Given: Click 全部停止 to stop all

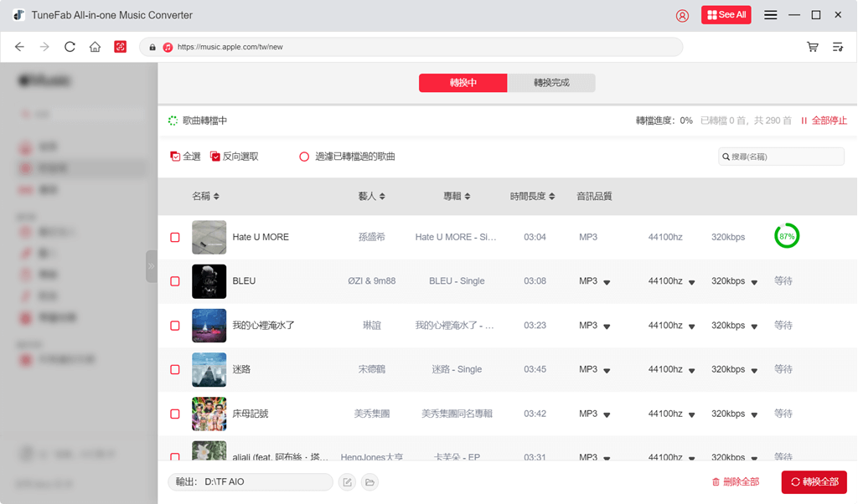Looking at the screenshot, I should (x=824, y=121).
